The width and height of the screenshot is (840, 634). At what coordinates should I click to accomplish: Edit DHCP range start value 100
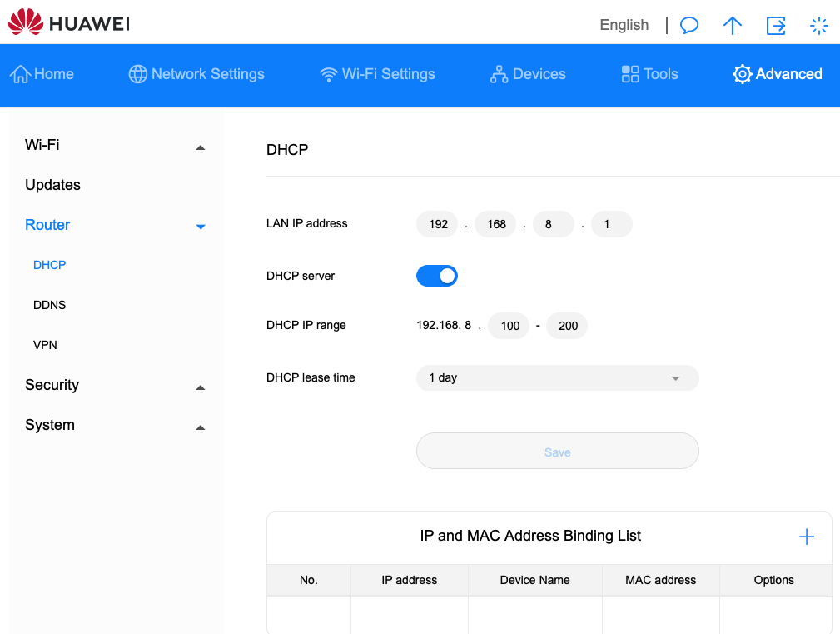[x=509, y=326]
